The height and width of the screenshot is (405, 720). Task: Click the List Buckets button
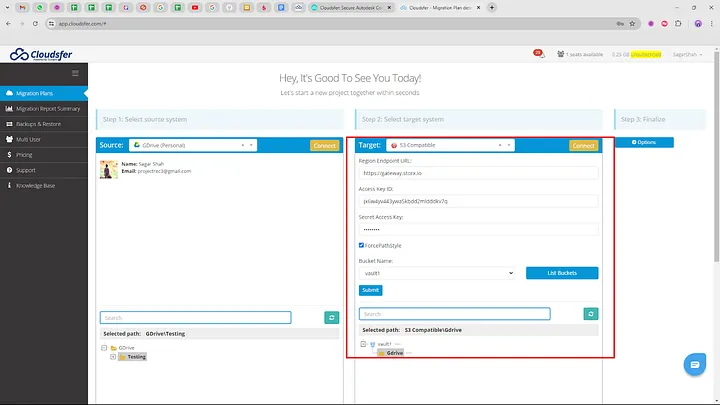pos(562,273)
